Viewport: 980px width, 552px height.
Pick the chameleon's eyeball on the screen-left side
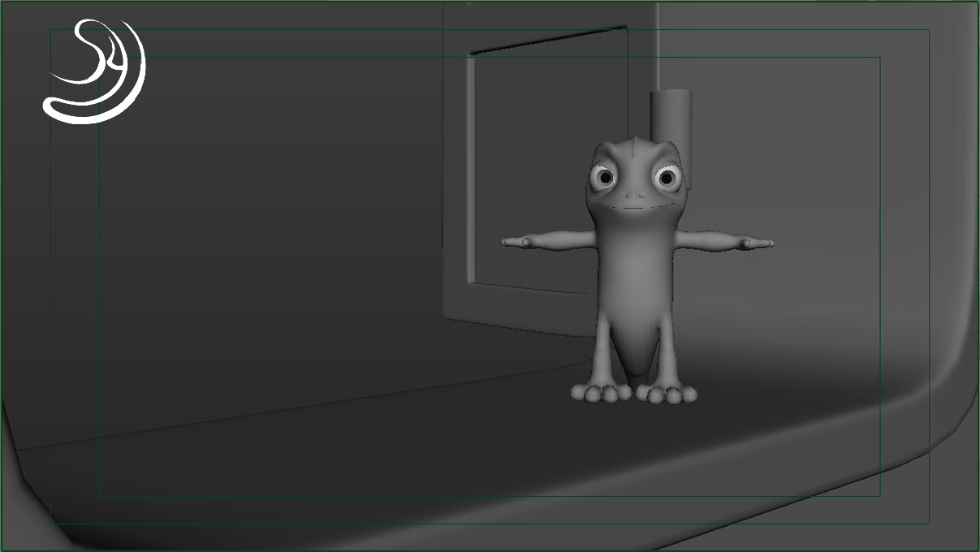tap(603, 177)
